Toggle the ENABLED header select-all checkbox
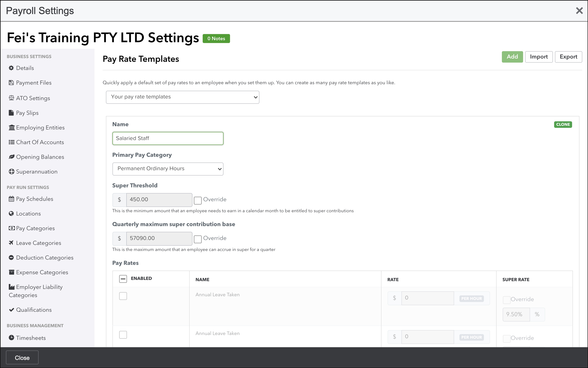The image size is (588, 368). coord(123,279)
